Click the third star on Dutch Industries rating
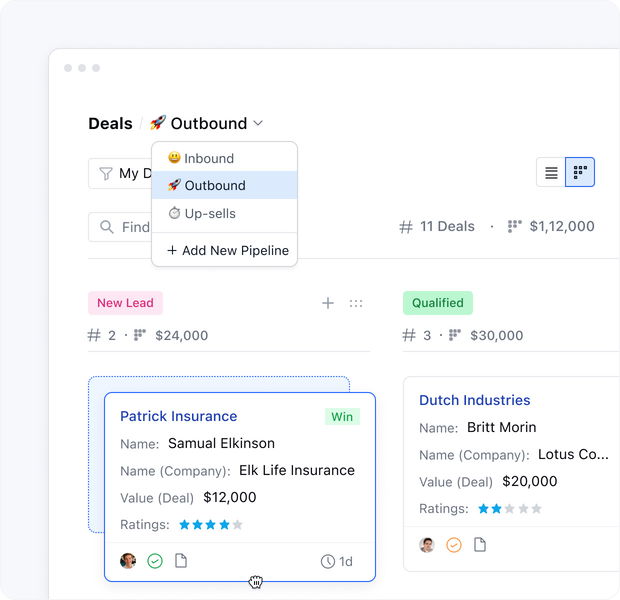Image resolution: width=620 pixels, height=600 pixels. click(x=510, y=509)
